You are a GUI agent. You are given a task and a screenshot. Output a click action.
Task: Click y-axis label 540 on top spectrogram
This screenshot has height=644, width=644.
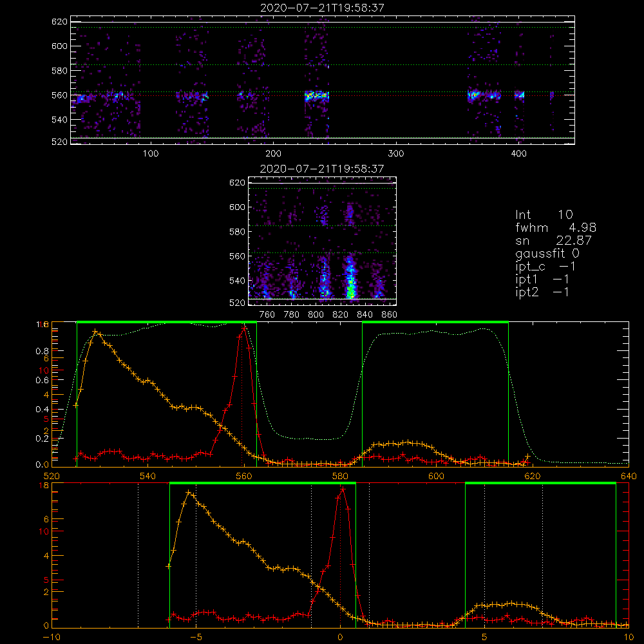(59, 120)
